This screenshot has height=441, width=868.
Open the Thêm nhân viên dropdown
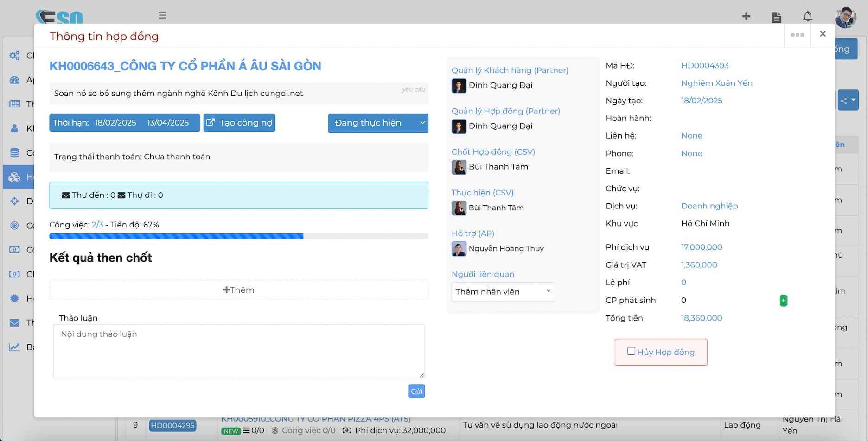pos(503,292)
